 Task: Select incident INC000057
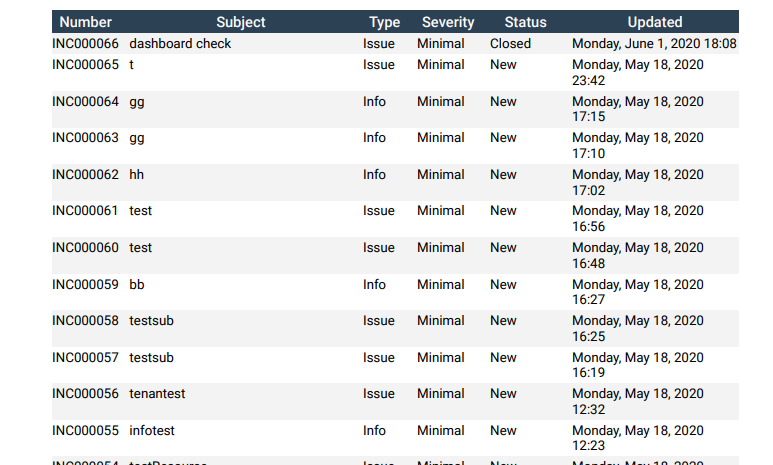(85, 358)
